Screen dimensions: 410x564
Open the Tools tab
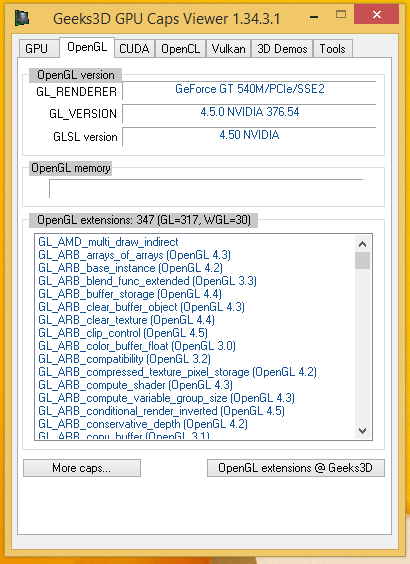332,49
